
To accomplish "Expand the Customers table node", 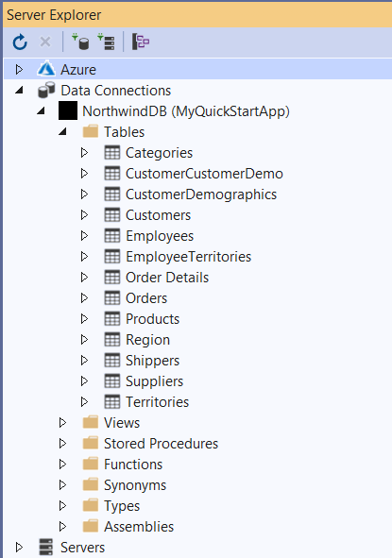I will pos(84,214).
